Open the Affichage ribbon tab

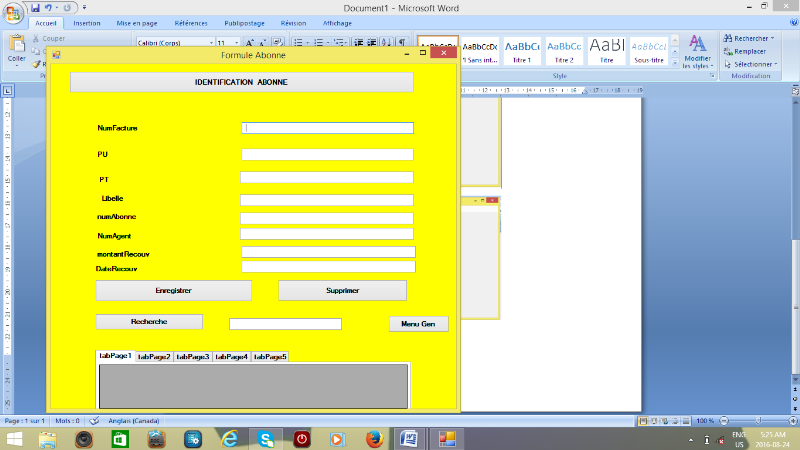click(337, 23)
